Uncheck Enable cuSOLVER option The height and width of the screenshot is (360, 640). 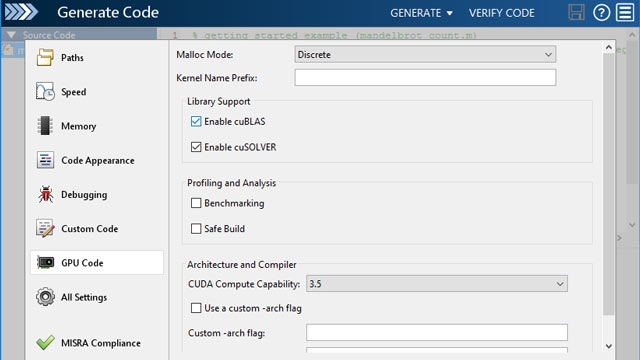[x=196, y=147]
